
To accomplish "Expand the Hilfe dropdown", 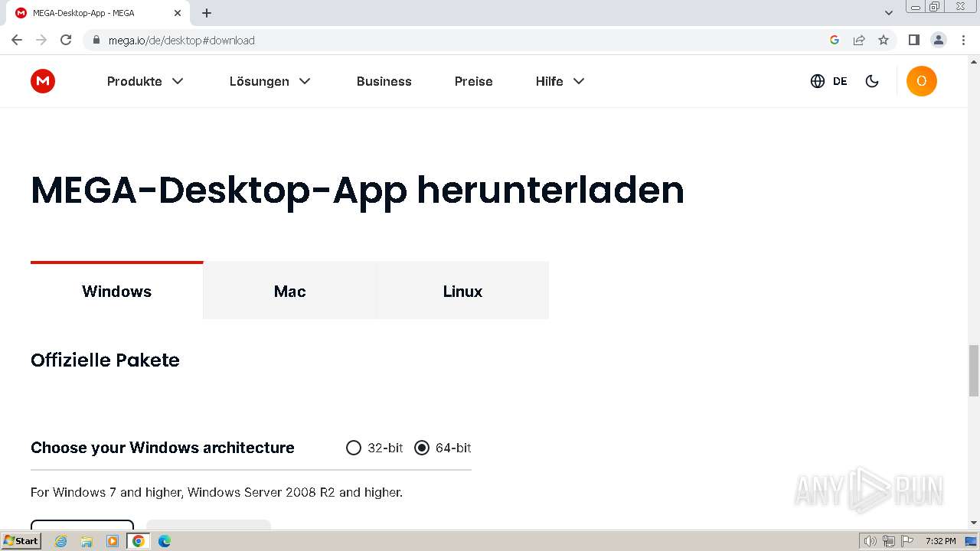I will [x=560, y=81].
